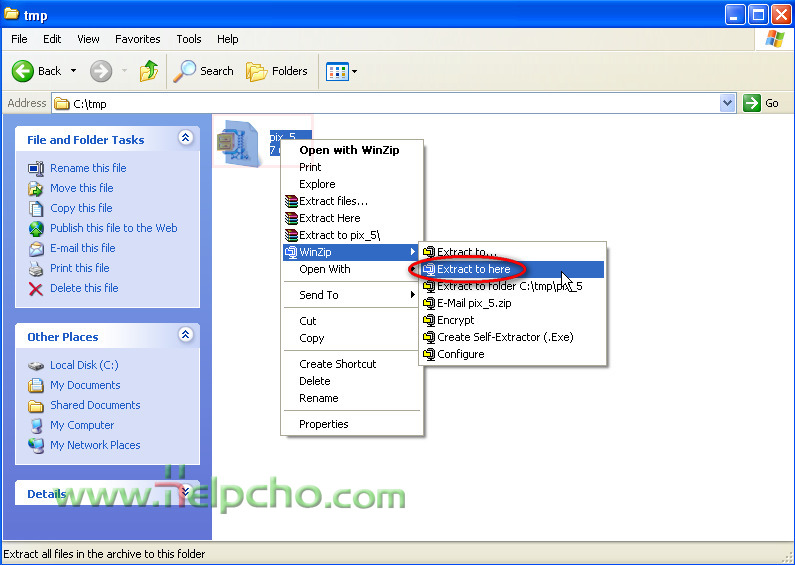The width and height of the screenshot is (795, 565).
Task: Click the Local Disk (C:) drive icon
Action: (36, 366)
